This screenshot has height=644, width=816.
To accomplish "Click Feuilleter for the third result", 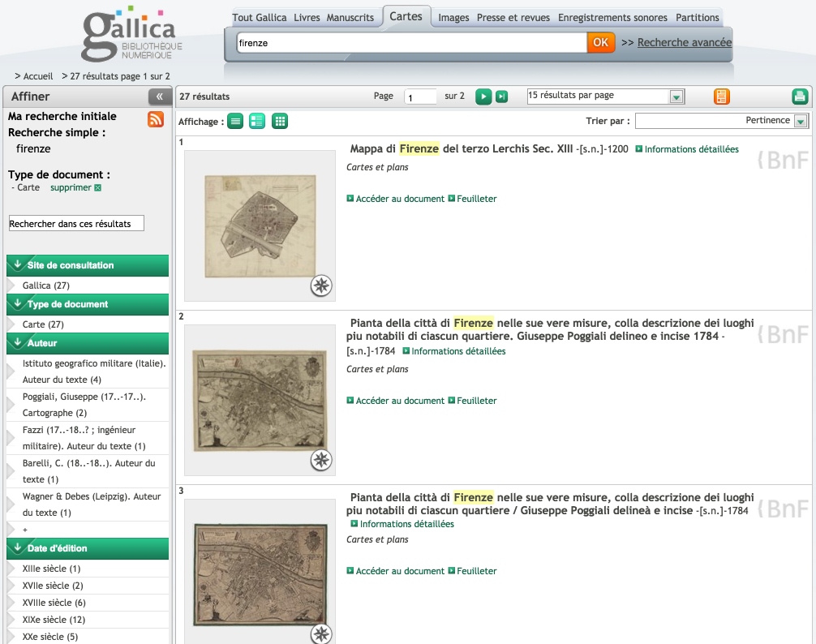I will click(x=473, y=571).
